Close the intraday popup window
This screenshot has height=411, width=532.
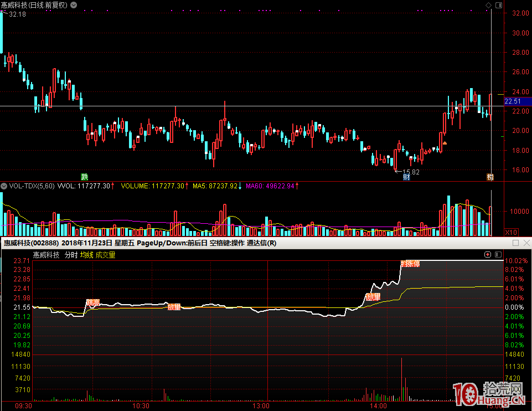(526, 243)
